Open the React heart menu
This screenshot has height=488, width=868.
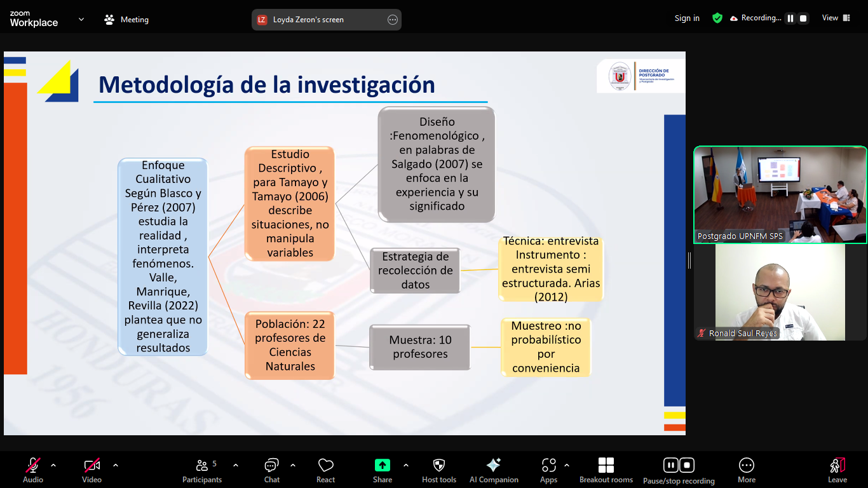[x=326, y=470]
